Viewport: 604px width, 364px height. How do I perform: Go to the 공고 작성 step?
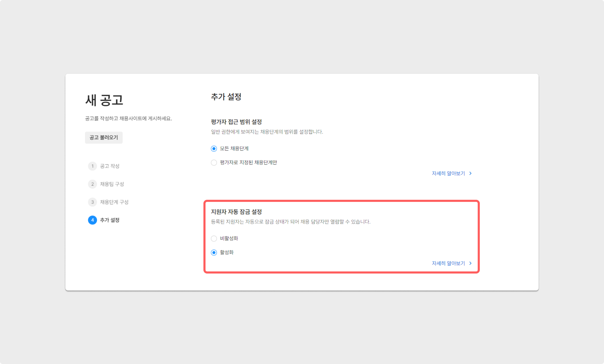[110, 166]
